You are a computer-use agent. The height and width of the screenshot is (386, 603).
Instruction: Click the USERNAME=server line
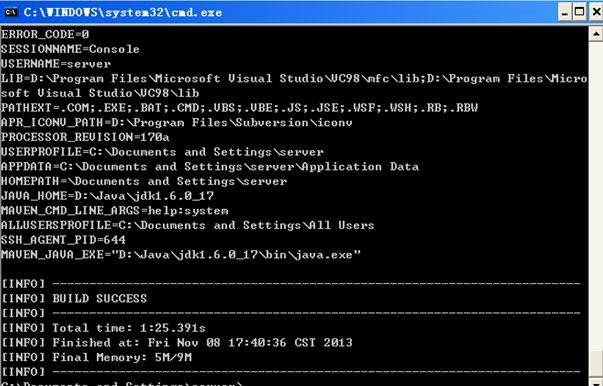pyautogui.click(x=56, y=63)
